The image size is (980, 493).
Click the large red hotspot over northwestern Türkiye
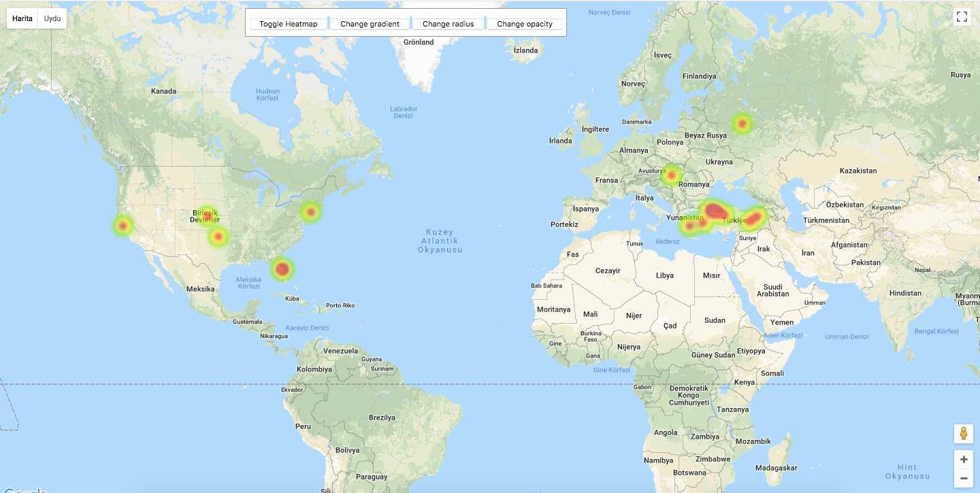click(x=716, y=211)
